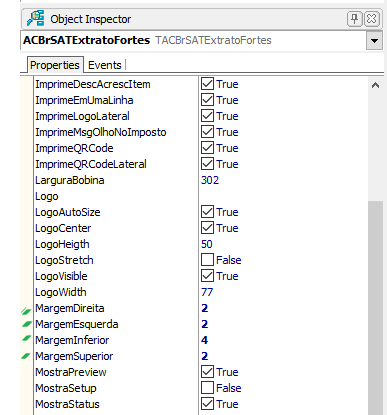Uncheck the ImprimeDescAcrescItem checkbox

coord(207,84)
